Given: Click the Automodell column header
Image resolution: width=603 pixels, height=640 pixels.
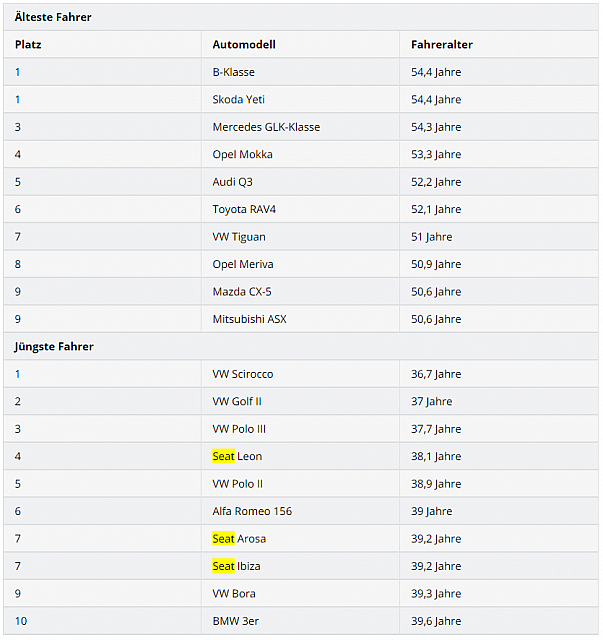Looking at the screenshot, I should coord(243,45).
